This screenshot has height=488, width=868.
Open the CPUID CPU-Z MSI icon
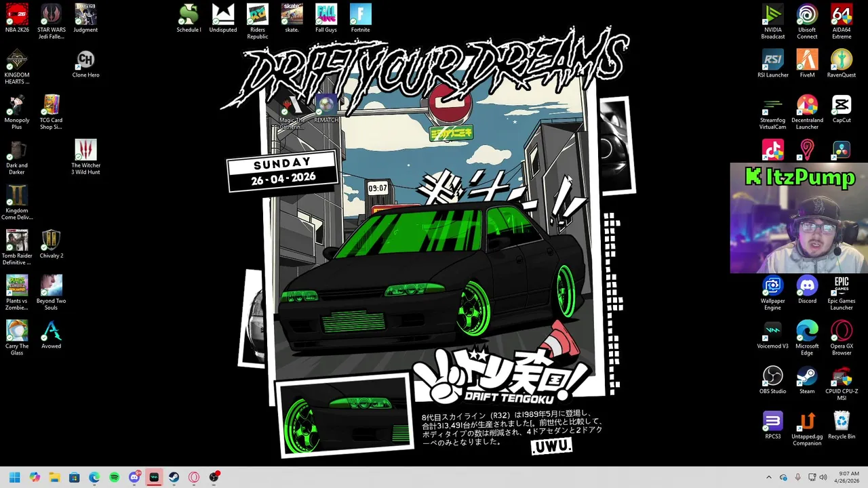coord(842,384)
